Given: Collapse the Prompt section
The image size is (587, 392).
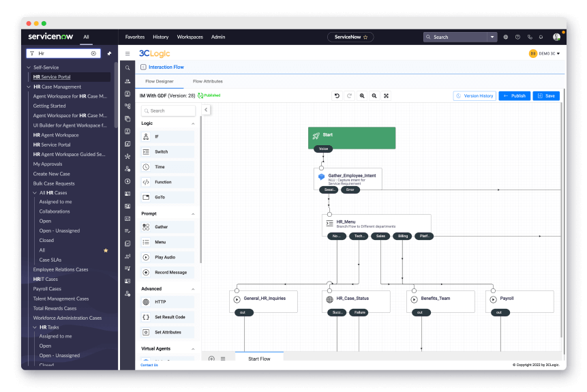Looking at the screenshot, I should pyautogui.click(x=193, y=214).
